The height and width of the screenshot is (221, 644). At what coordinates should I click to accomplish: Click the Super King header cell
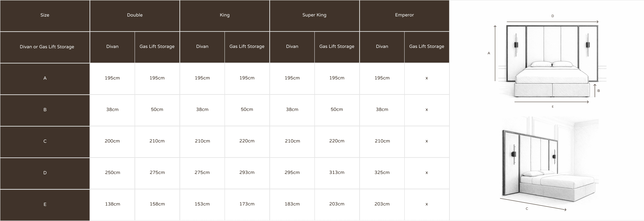coord(315,16)
